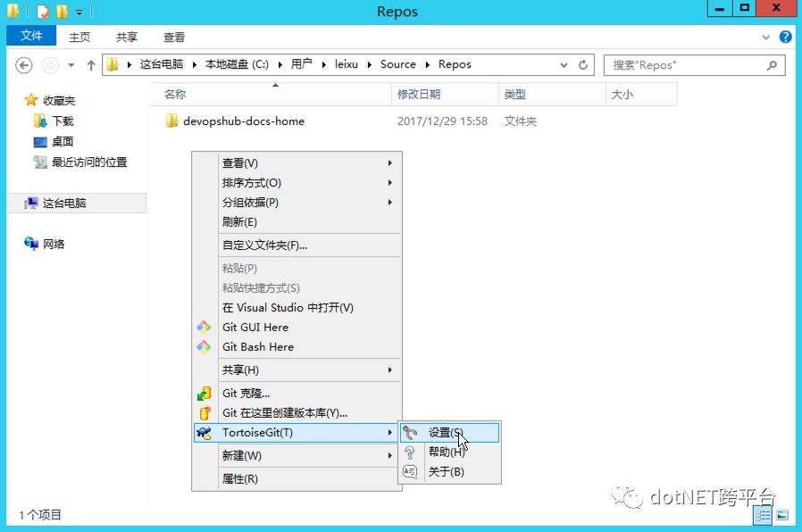Select Source in the address breadcrumb

[398, 64]
